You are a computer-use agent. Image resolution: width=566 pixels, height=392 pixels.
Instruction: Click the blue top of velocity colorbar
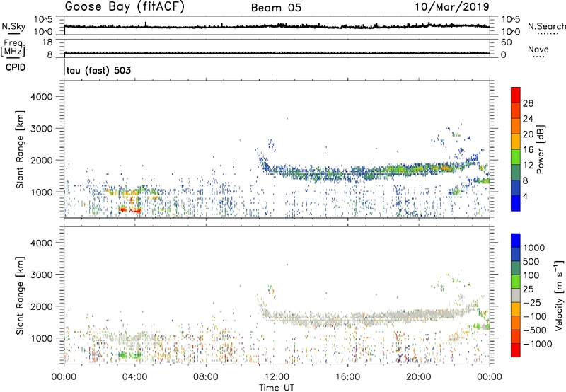pos(516,241)
